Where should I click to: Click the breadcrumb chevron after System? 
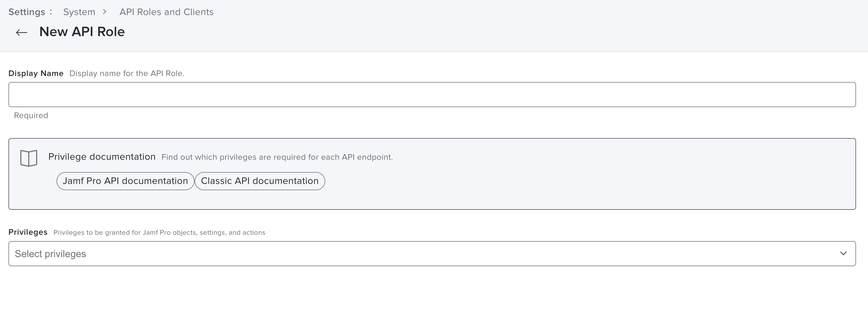pyautogui.click(x=104, y=12)
